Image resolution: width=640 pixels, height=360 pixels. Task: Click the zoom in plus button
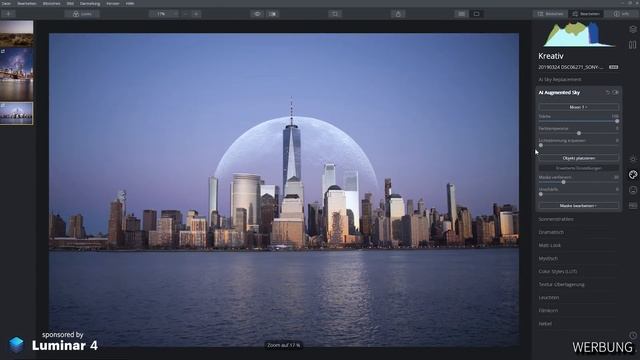196,14
